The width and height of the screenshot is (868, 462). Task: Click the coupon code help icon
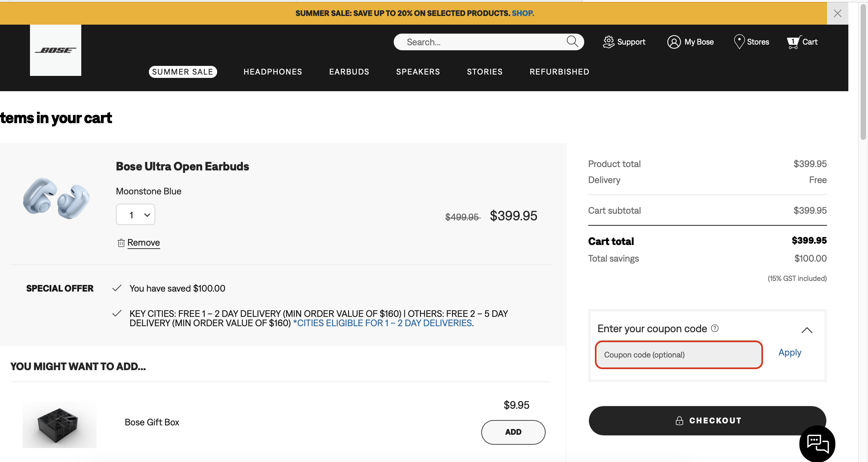click(x=714, y=328)
